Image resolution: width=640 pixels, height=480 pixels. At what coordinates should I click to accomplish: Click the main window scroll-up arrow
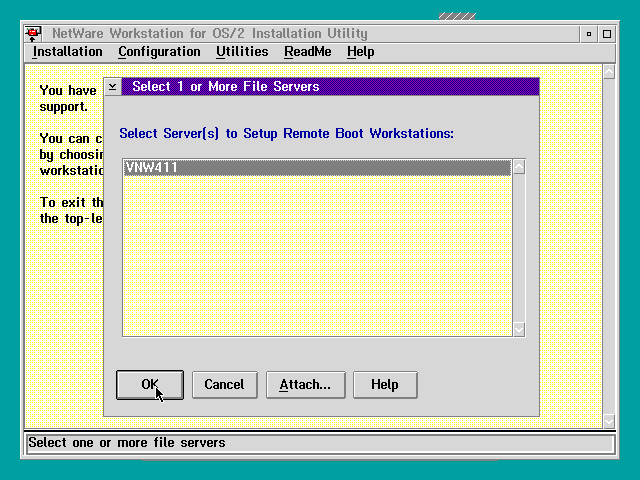[x=609, y=72]
